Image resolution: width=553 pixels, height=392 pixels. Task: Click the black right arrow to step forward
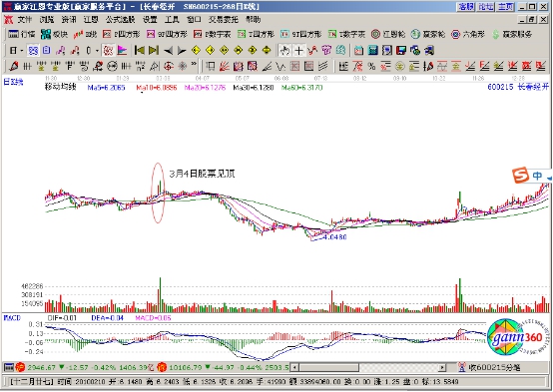pos(182,51)
